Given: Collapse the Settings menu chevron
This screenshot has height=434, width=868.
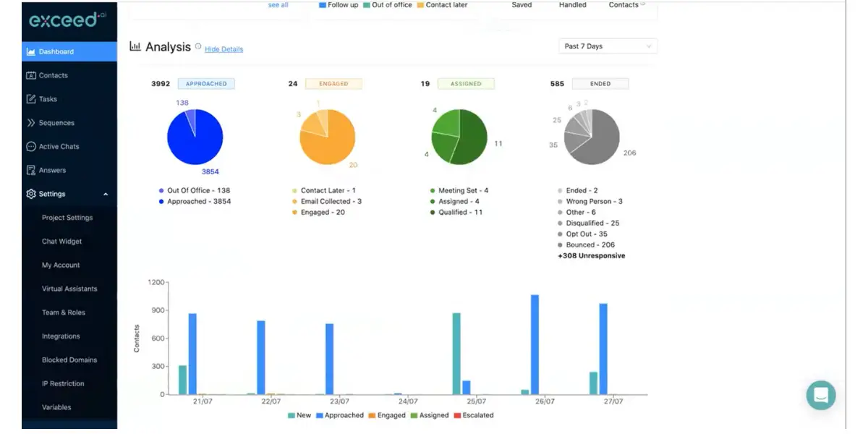Looking at the screenshot, I should pos(106,194).
